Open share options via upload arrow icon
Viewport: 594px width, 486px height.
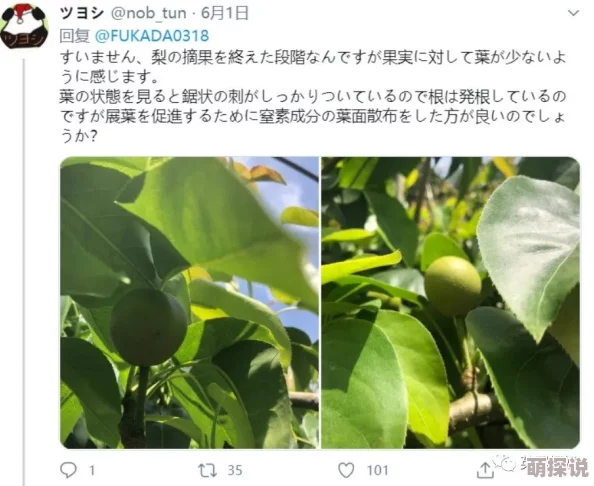pyautogui.click(x=485, y=470)
